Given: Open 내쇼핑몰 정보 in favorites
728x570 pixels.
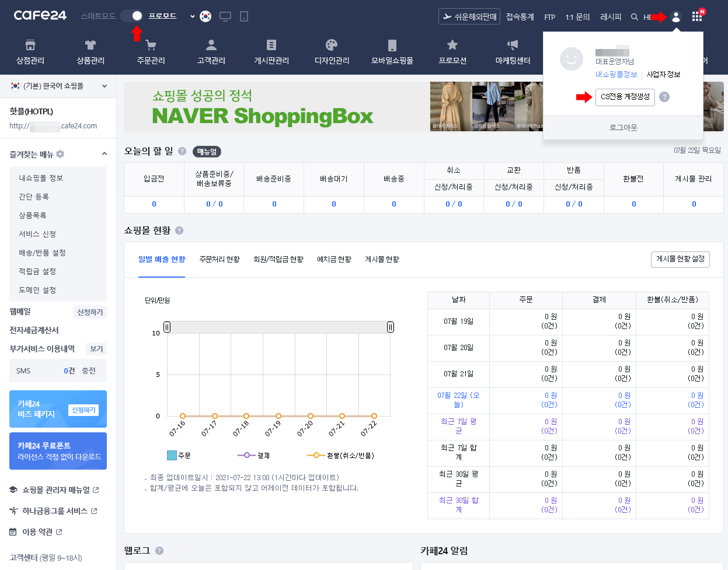Looking at the screenshot, I should pos(41,178).
